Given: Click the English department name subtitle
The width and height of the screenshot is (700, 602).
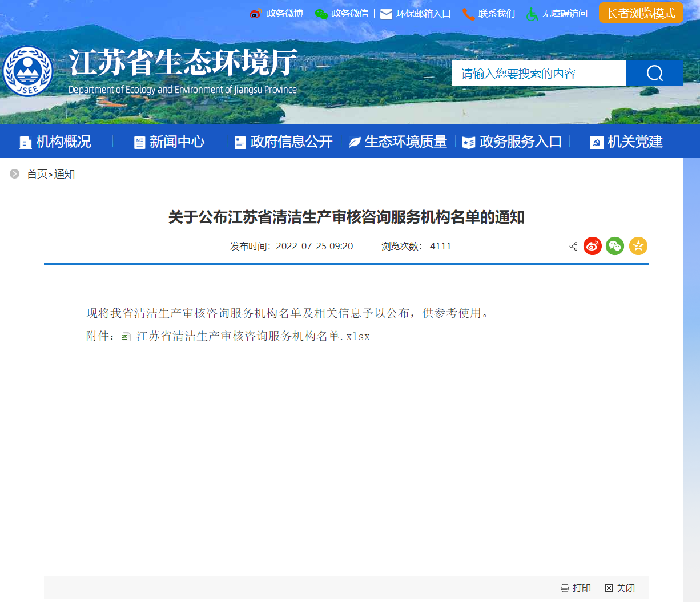Looking at the screenshot, I should 183,90.
